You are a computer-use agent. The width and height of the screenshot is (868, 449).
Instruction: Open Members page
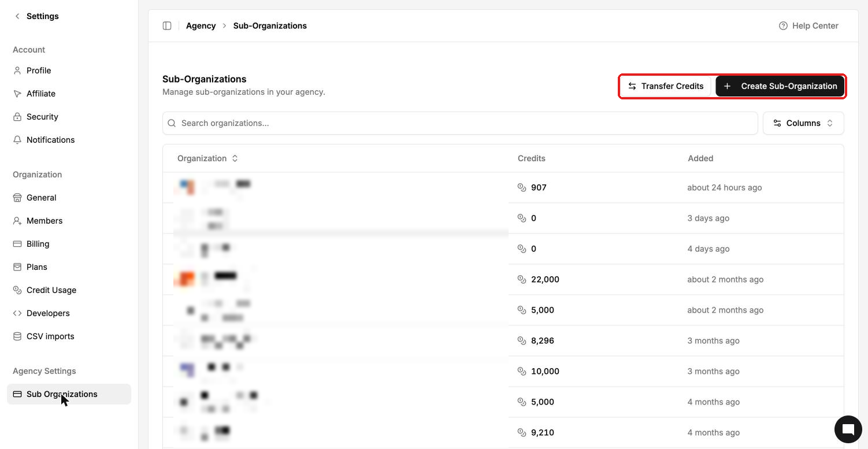(x=69, y=221)
